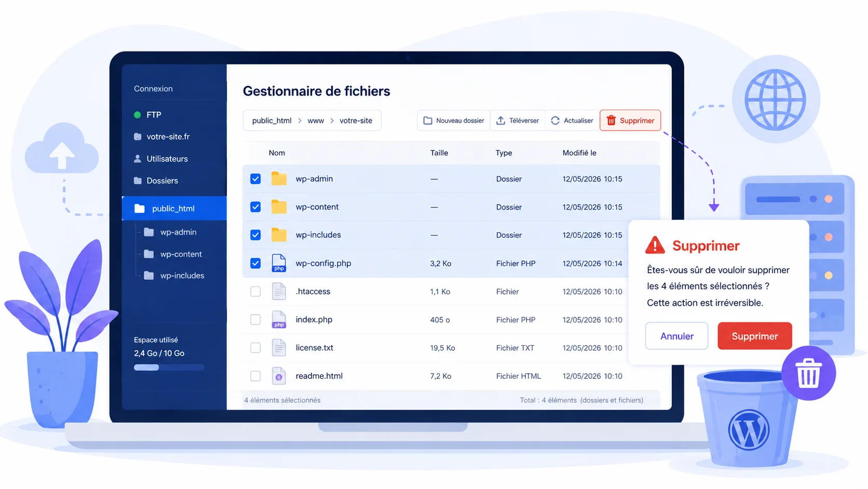Click the 4 éléments sélectionnés status text
This screenshot has height=489, width=868.
282,400
